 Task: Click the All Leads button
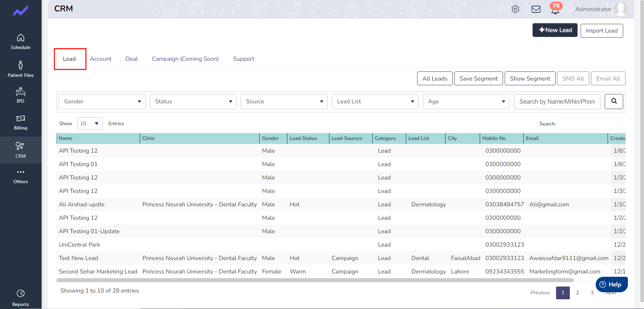click(435, 79)
